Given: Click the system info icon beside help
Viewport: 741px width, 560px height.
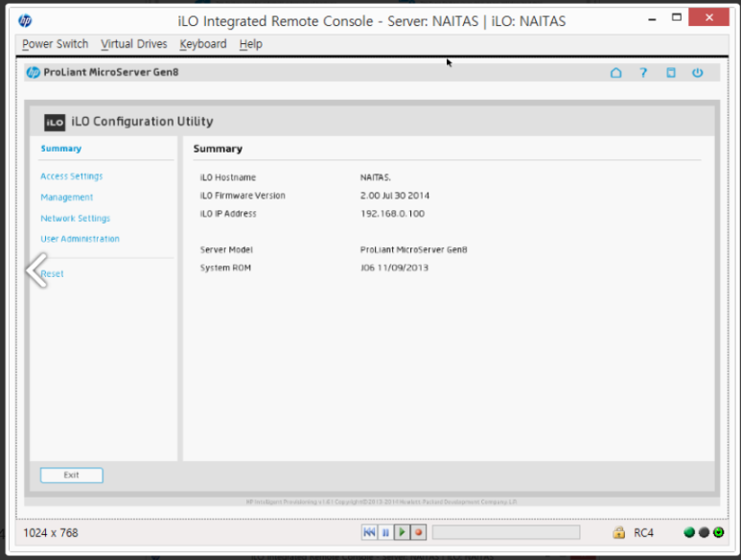Looking at the screenshot, I should 671,73.
